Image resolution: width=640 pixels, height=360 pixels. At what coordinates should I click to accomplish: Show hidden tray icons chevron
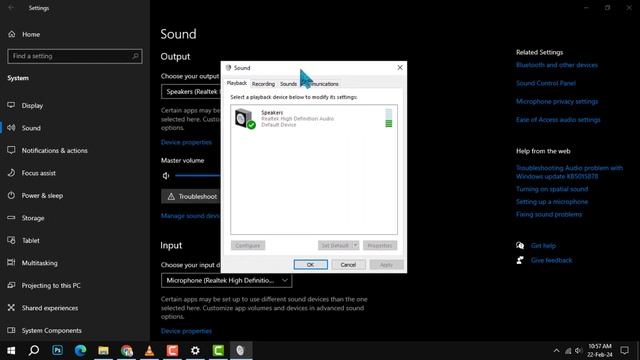click(556, 351)
